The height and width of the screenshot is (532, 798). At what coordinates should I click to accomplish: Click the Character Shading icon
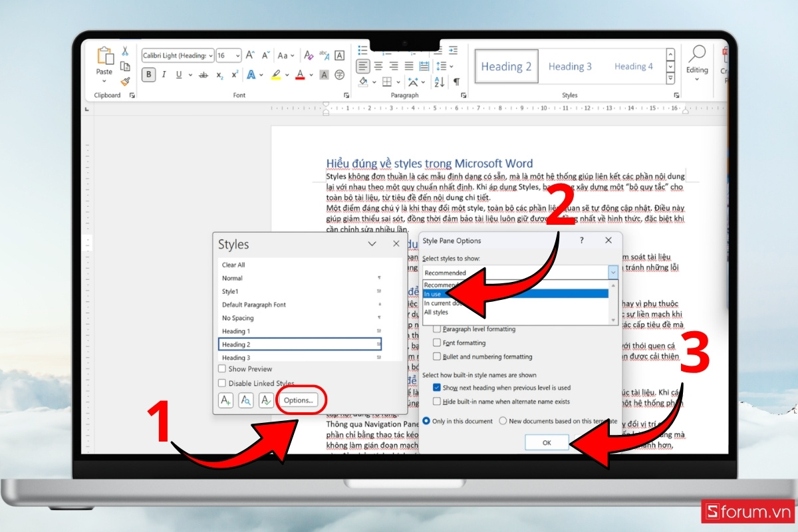325,74
